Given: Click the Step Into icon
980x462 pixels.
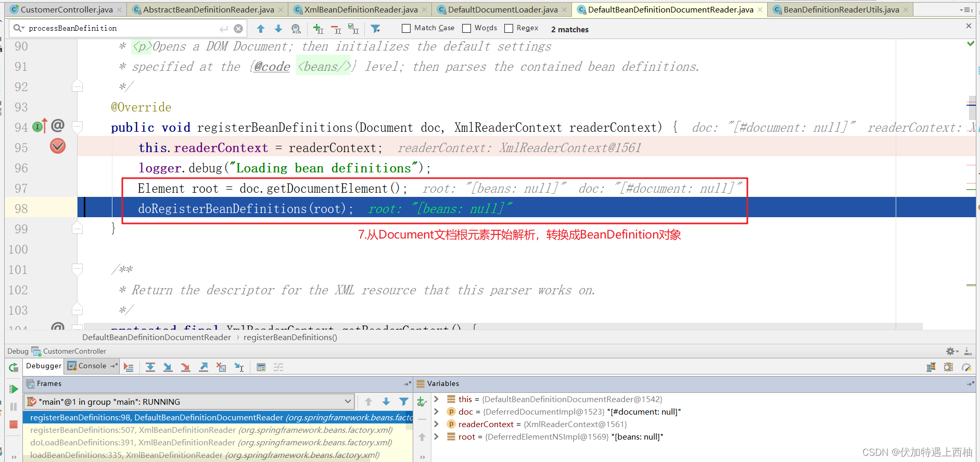Looking at the screenshot, I should pos(168,367).
